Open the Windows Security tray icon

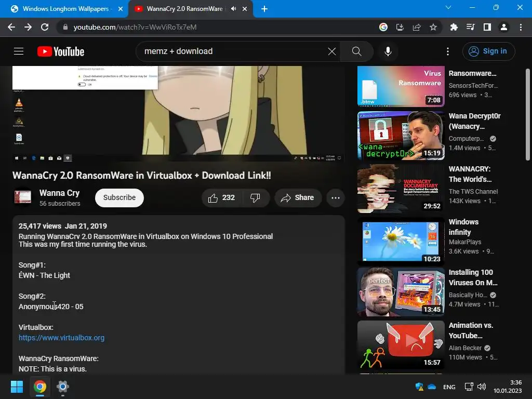coord(419,387)
